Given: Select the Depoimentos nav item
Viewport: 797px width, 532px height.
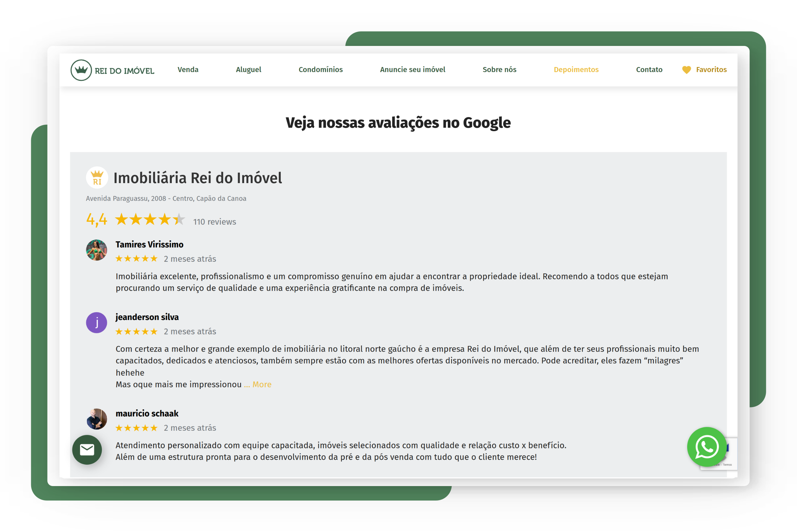Looking at the screenshot, I should 576,70.
